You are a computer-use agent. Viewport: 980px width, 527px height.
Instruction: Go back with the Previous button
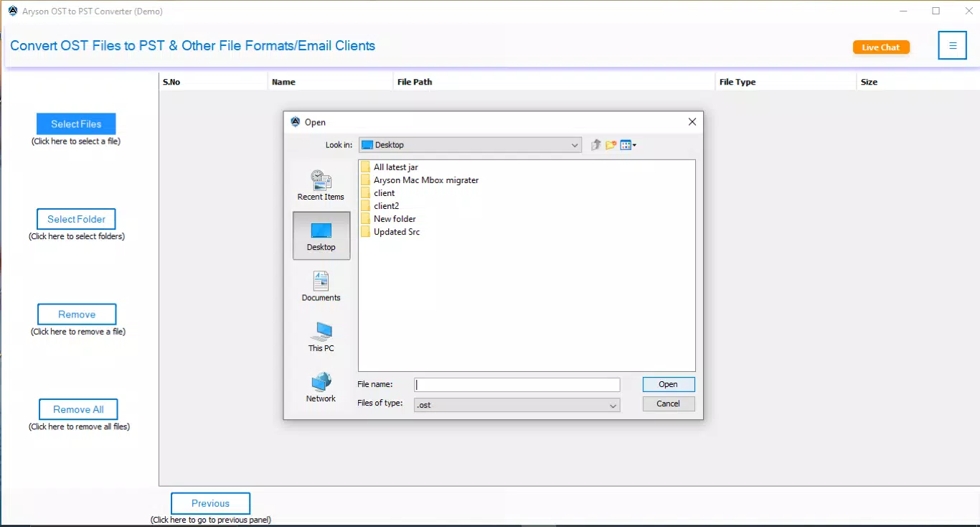(x=210, y=503)
